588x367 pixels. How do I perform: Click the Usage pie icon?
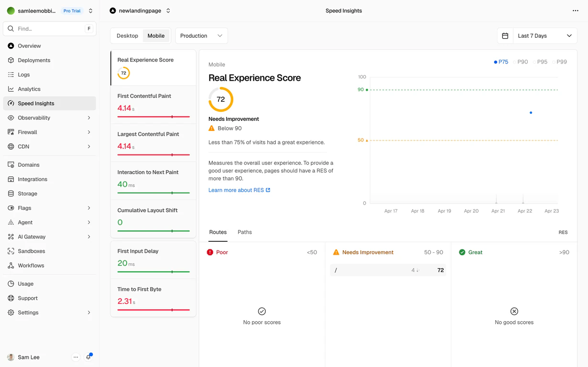(x=11, y=284)
